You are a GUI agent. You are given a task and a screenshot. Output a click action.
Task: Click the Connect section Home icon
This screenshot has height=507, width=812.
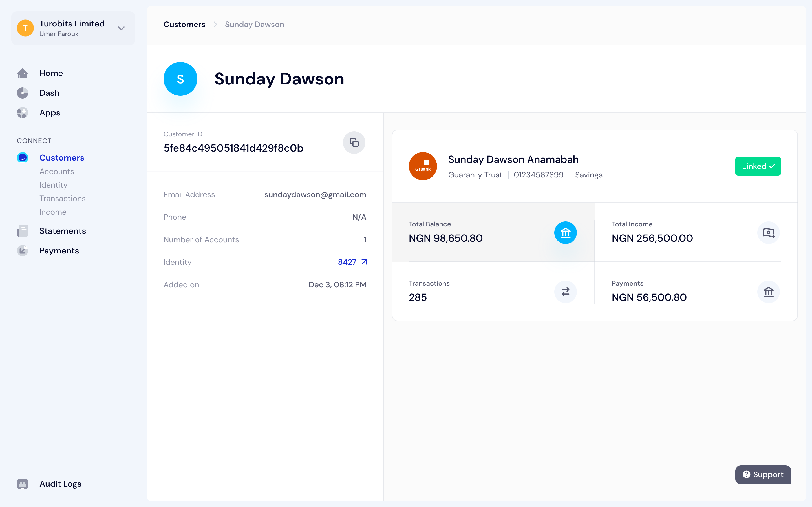[23, 73]
